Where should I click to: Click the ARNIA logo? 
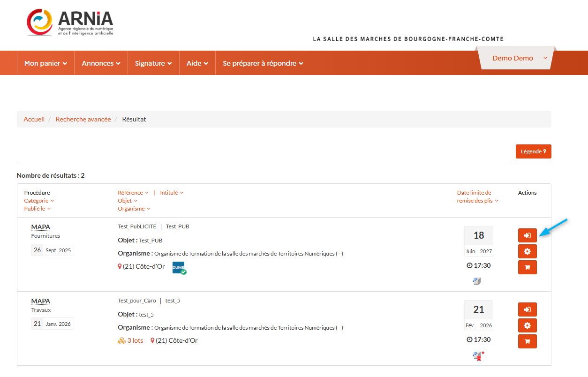(70, 23)
